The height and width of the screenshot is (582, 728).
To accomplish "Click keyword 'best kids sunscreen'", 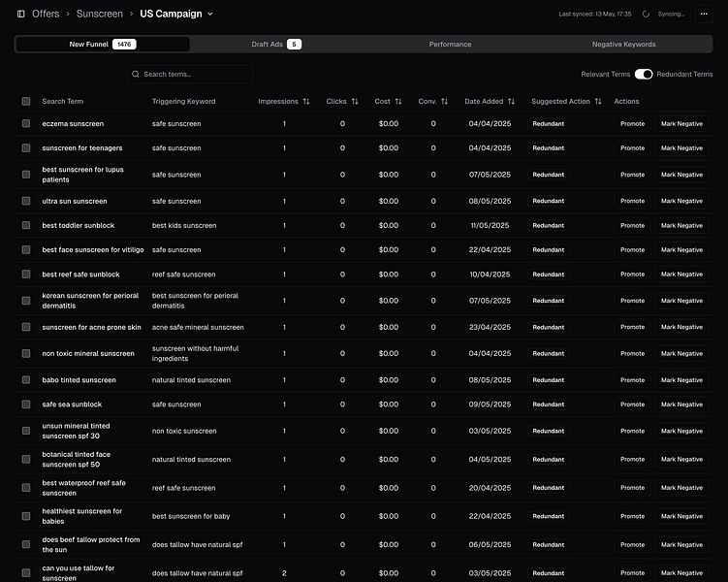I will [184, 225].
